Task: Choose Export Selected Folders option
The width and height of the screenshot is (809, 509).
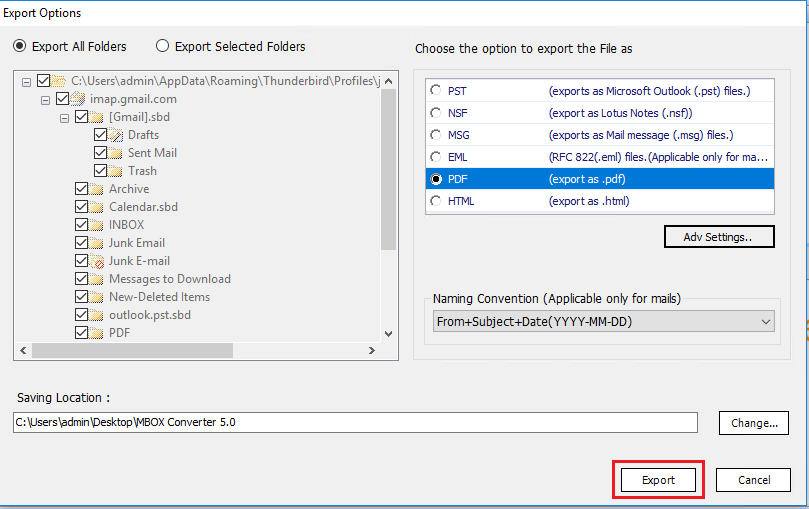Action: (163, 46)
